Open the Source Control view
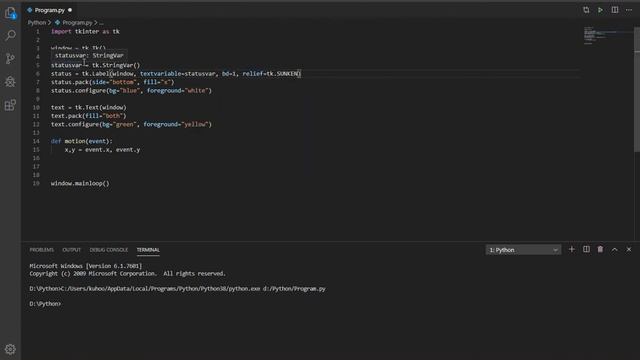The height and width of the screenshot is (360, 640). 11,58
